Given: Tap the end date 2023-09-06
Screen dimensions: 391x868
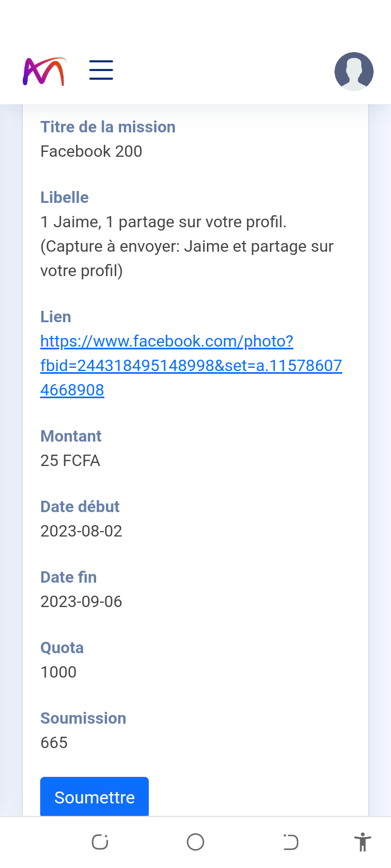Looking at the screenshot, I should tap(81, 602).
